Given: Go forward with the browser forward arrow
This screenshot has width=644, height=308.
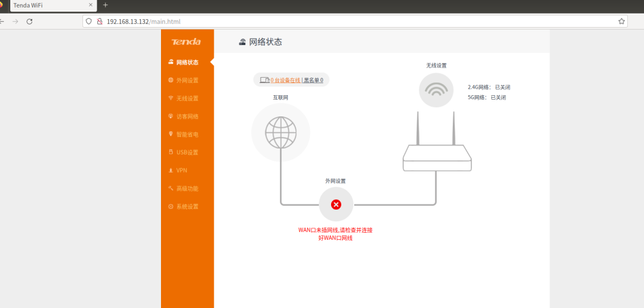Looking at the screenshot, I should tap(15, 21).
